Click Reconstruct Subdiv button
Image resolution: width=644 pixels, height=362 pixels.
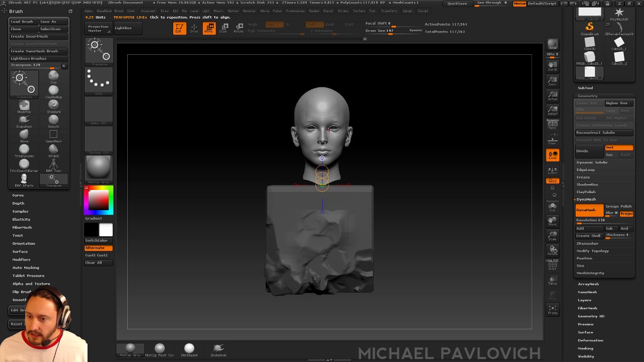[x=604, y=133]
